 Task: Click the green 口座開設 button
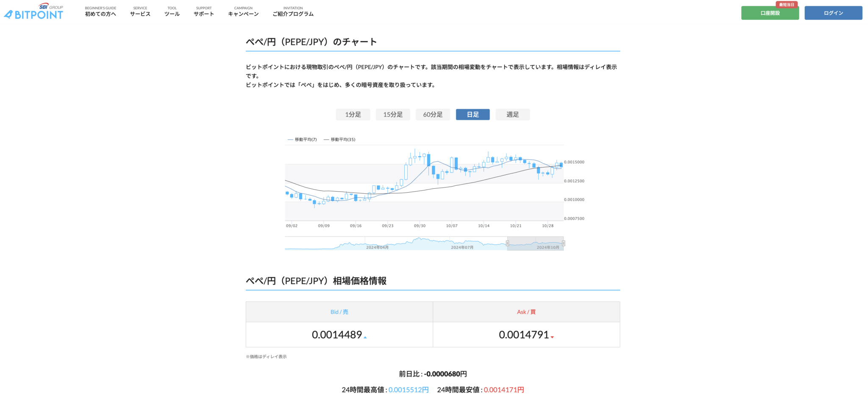[x=770, y=13]
